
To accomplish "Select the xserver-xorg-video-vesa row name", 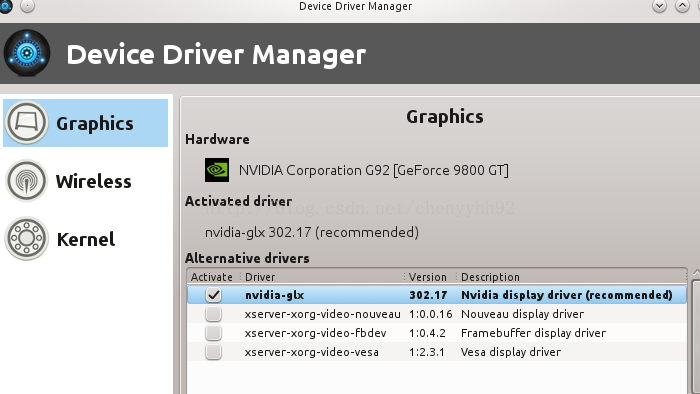I will pyautogui.click(x=312, y=352).
